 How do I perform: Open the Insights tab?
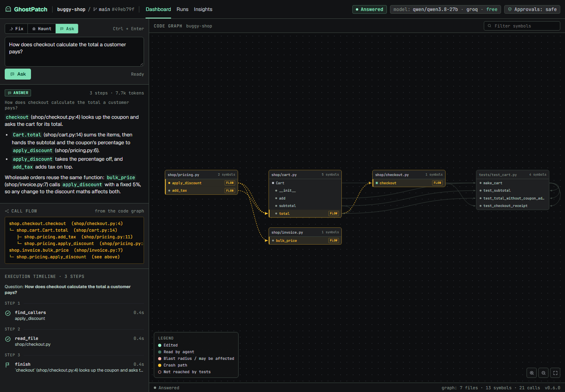203,9
